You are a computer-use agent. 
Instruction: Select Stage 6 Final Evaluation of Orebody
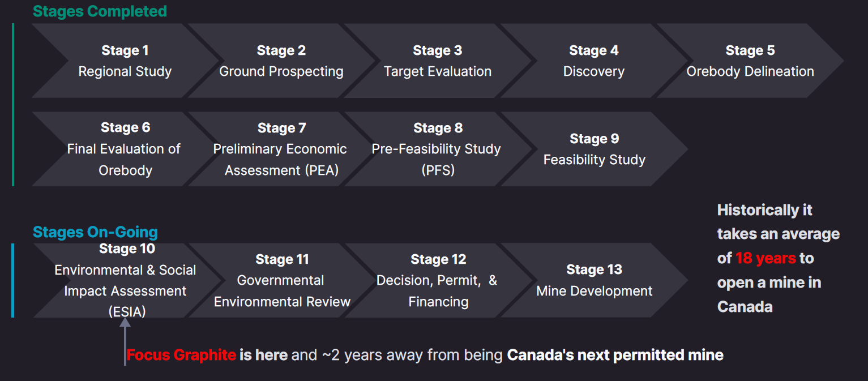[125, 149]
